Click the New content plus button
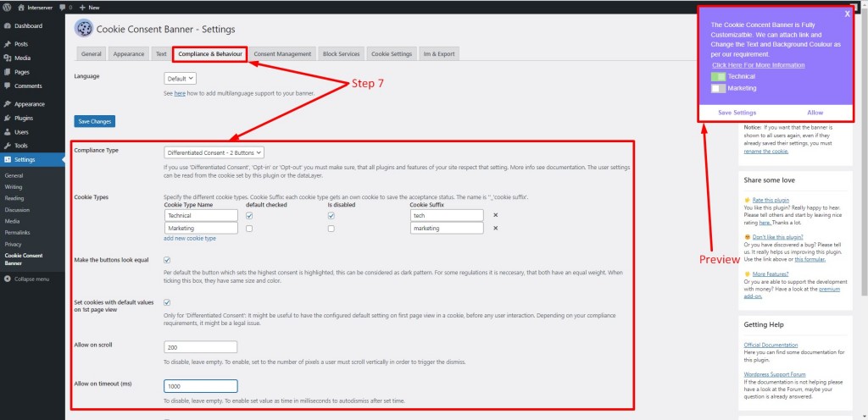Image resolution: width=868 pixels, height=420 pixels. [x=89, y=8]
